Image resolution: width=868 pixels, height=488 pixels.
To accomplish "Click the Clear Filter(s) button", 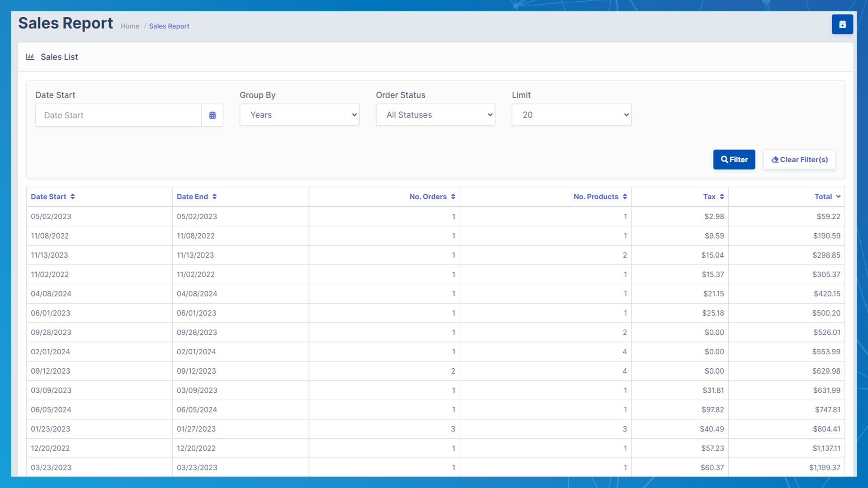I will click(x=799, y=160).
